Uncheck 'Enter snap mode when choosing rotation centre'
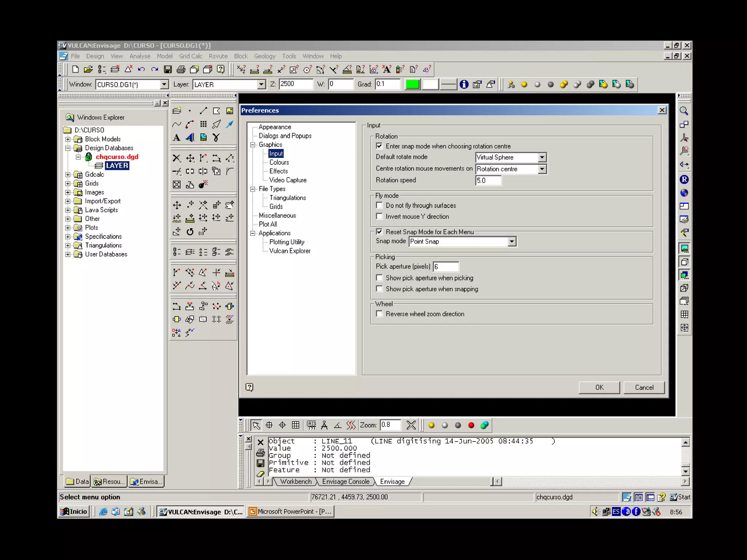747x560 pixels. pyautogui.click(x=379, y=146)
